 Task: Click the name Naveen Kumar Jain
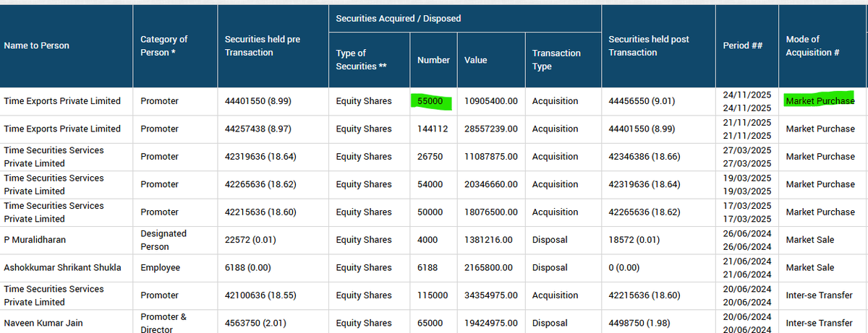(42, 323)
